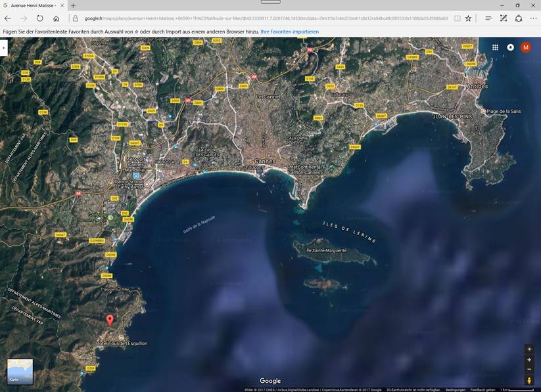The height and width of the screenshot is (392, 541).
Task: Show my current location on map
Action: click(x=529, y=349)
